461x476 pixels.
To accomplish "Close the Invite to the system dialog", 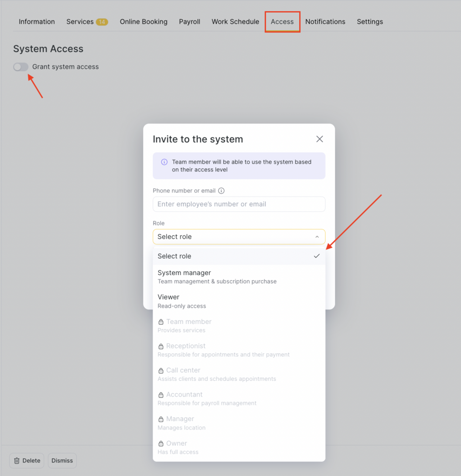I will pos(319,139).
